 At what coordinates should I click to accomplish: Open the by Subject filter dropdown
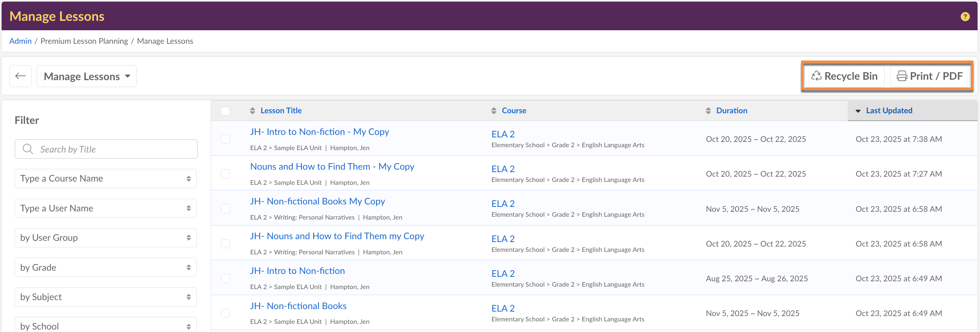click(106, 297)
